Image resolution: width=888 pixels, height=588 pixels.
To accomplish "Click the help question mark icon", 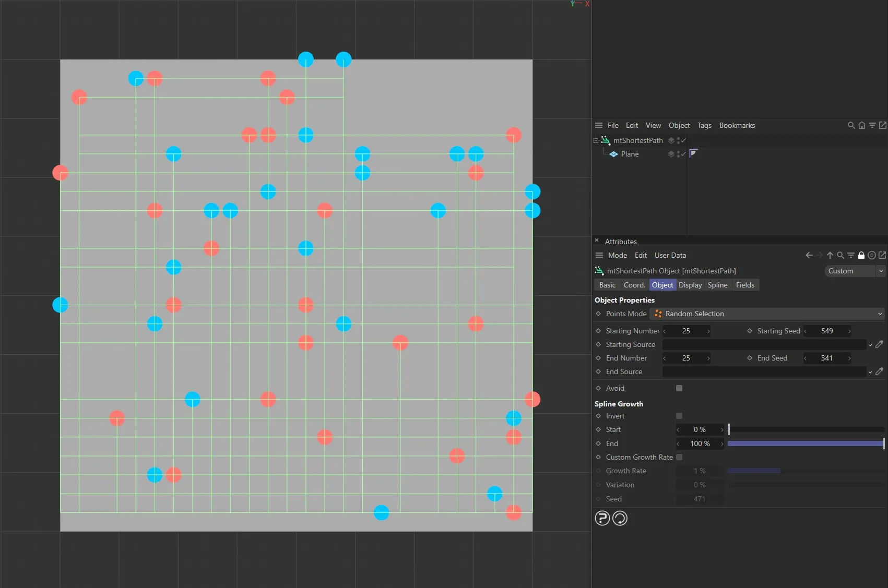I will click(x=602, y=518).
